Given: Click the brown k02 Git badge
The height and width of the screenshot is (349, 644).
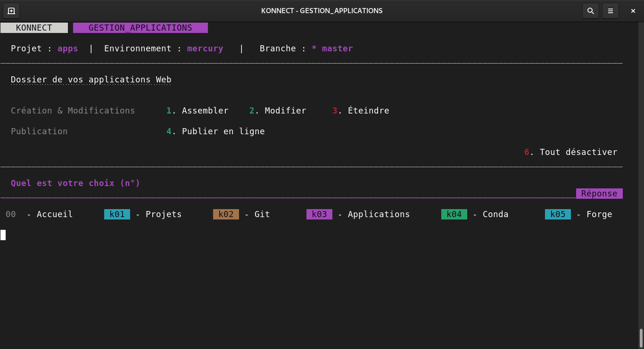Looking at the screenshot, I should click(x=226, y=214).
